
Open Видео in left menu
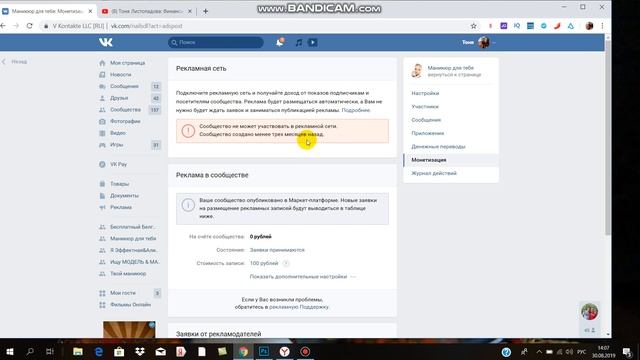pyautogui.click(x=118, y=133)
